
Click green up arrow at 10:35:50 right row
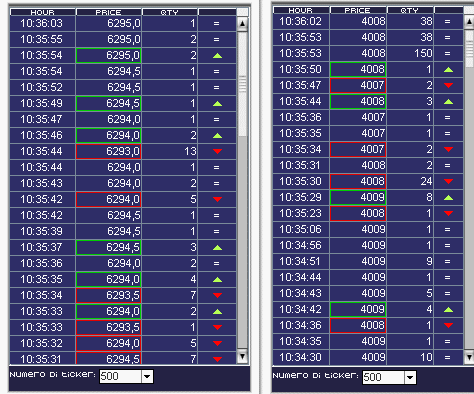click(448, 70)
